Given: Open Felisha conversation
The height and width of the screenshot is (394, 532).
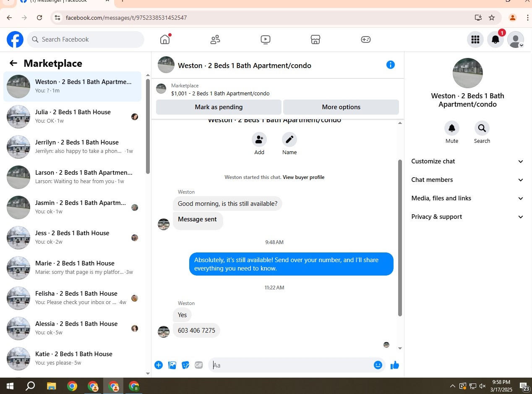Looking at the screenshot, I should (x=73, y=298).
